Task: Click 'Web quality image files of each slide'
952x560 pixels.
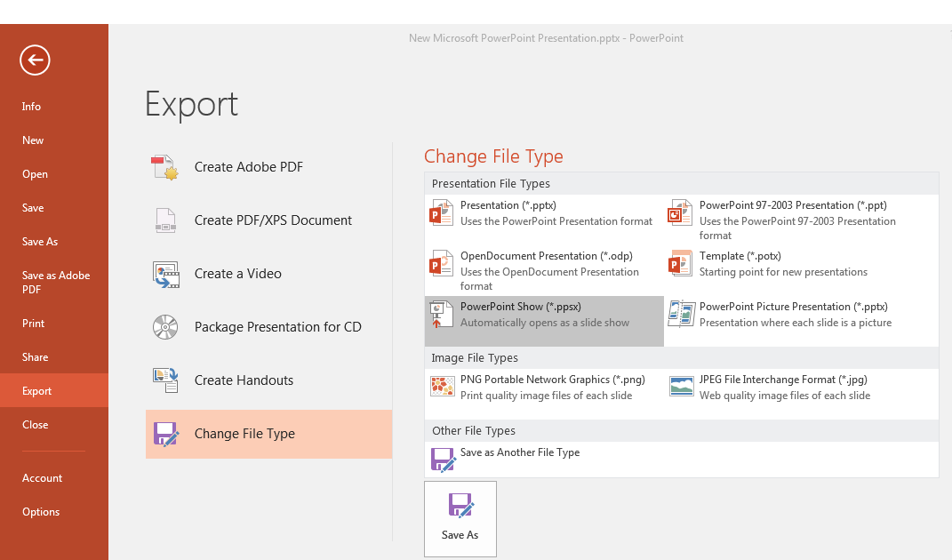Action: coord(784,396)
